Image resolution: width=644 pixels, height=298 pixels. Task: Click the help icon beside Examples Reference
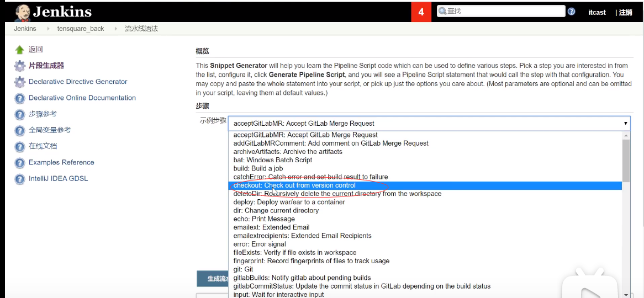(19, 163)
